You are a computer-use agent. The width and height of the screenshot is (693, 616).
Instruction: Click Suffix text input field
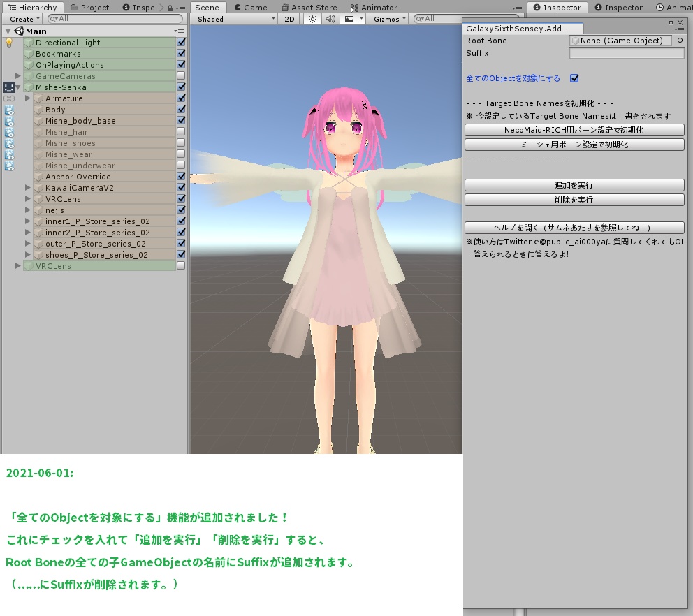627,53
